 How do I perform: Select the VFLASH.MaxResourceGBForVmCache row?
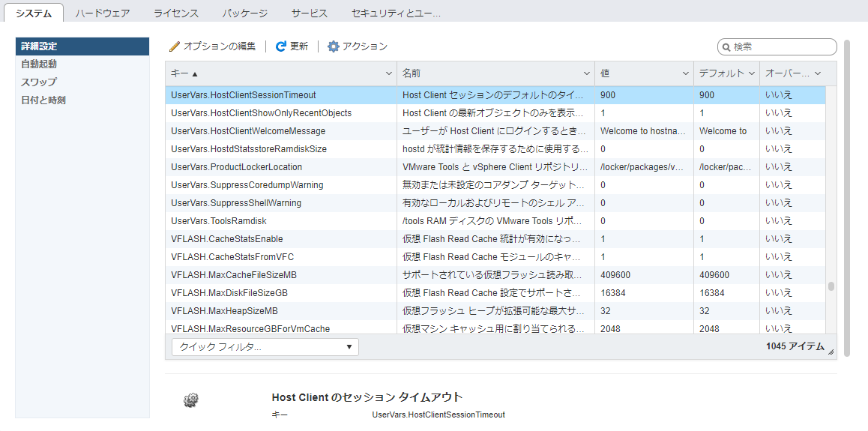(x=495, y=328)
